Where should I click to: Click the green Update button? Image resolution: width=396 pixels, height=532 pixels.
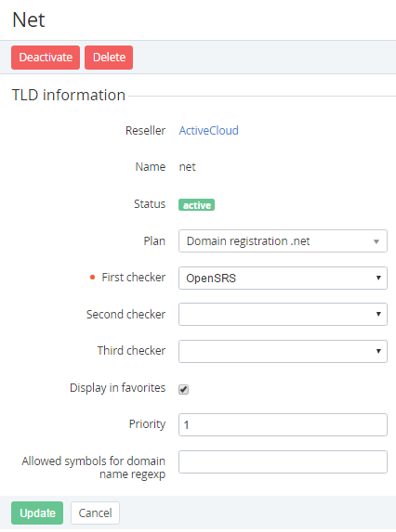37,513
